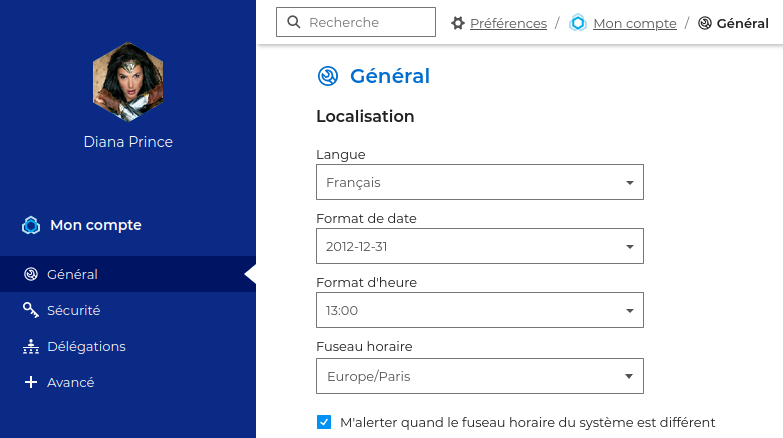The width and height of the screenshot is (783, 438).
Task: Click the Préférences gear icon
Action: 458,23
